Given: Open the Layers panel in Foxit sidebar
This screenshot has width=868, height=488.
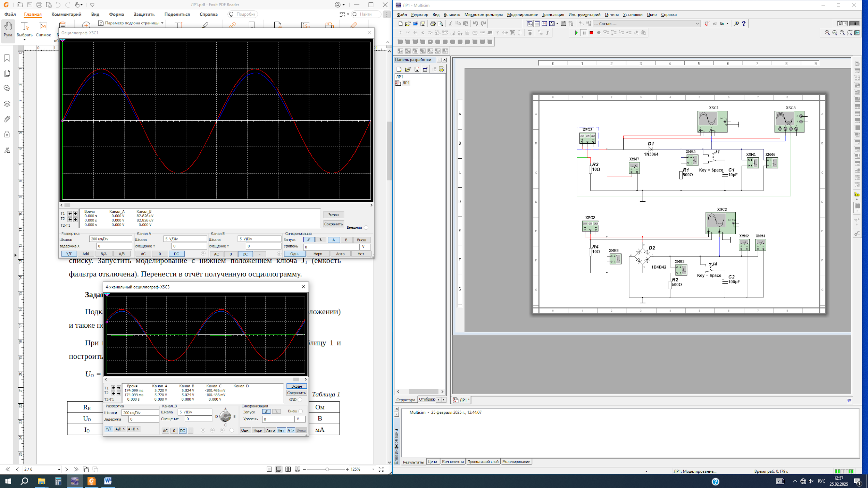Looking at the screenshot, I should pyautogui.click(x=7, y=103).
